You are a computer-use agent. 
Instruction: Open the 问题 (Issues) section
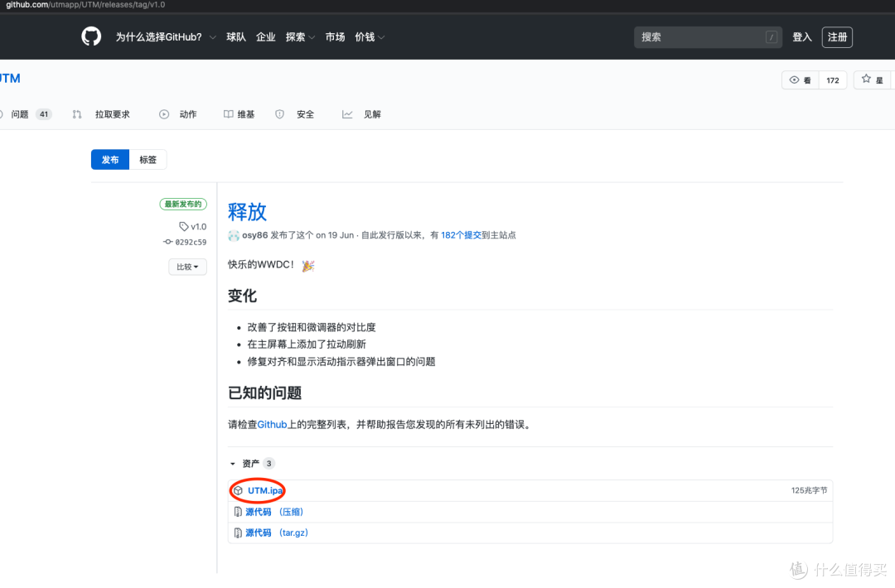click(x=22, y=113)
